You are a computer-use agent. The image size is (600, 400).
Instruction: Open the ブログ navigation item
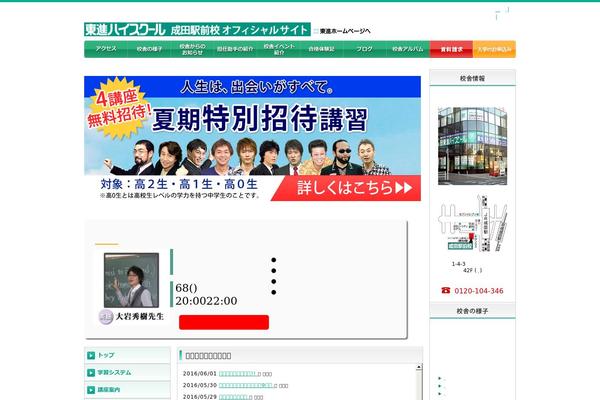point(365,49)
